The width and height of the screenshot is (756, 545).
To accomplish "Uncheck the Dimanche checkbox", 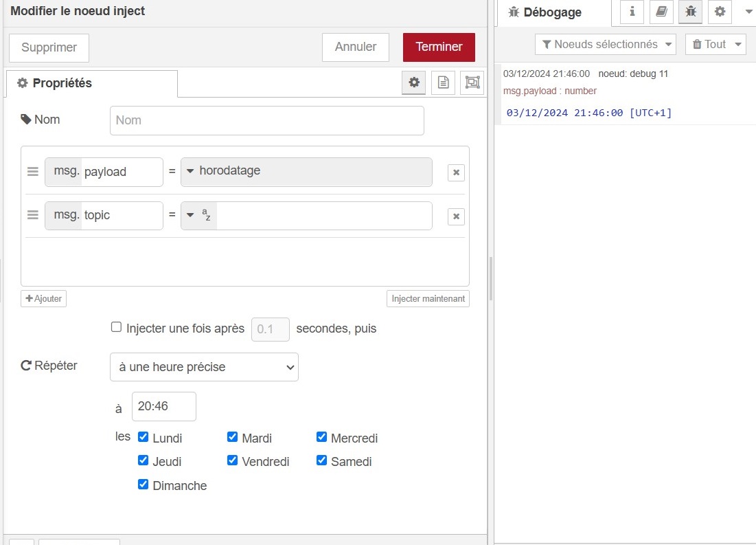I will pos(143,485).
